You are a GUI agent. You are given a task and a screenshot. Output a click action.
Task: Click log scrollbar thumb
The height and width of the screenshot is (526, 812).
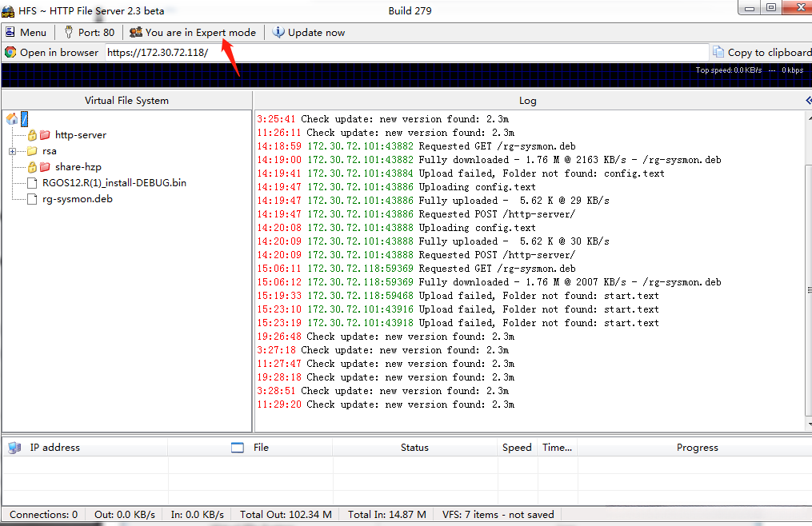pos(808,290)
